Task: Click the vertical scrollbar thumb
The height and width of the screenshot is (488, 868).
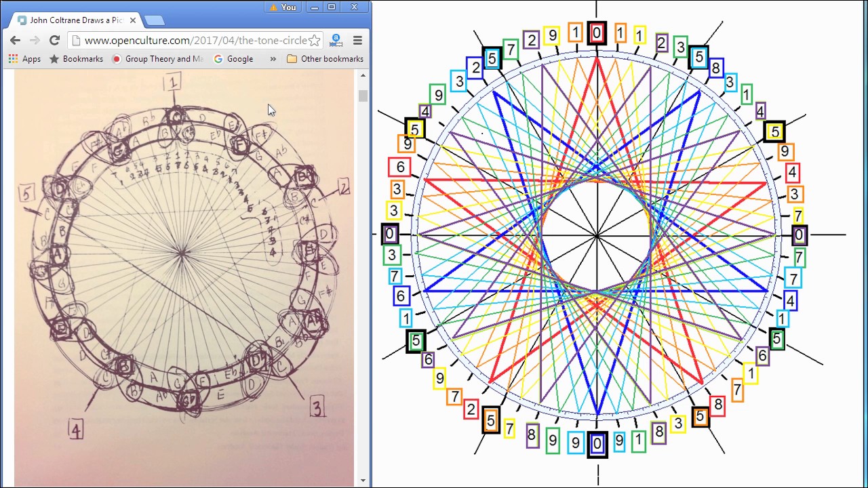Action: pos(363,96)
